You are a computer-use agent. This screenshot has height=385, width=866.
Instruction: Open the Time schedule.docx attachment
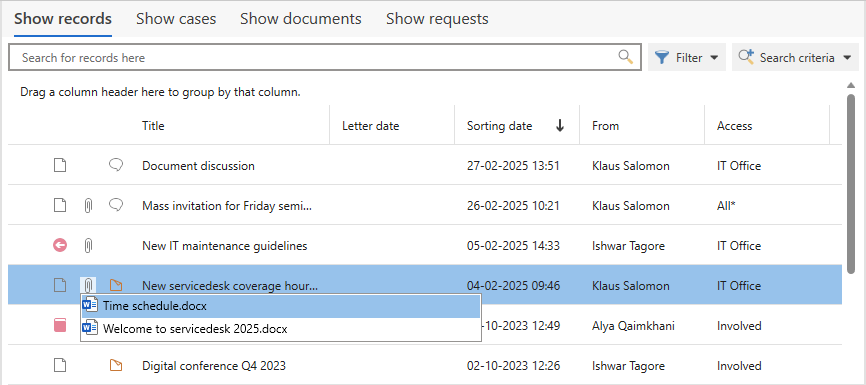click(x=281, y=305)
